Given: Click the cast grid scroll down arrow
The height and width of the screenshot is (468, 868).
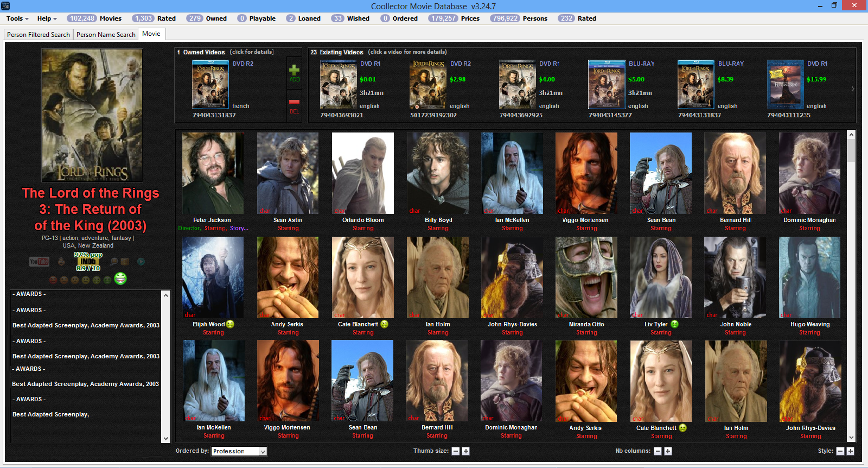Looking at the screenshot, I should coord(851,438).
